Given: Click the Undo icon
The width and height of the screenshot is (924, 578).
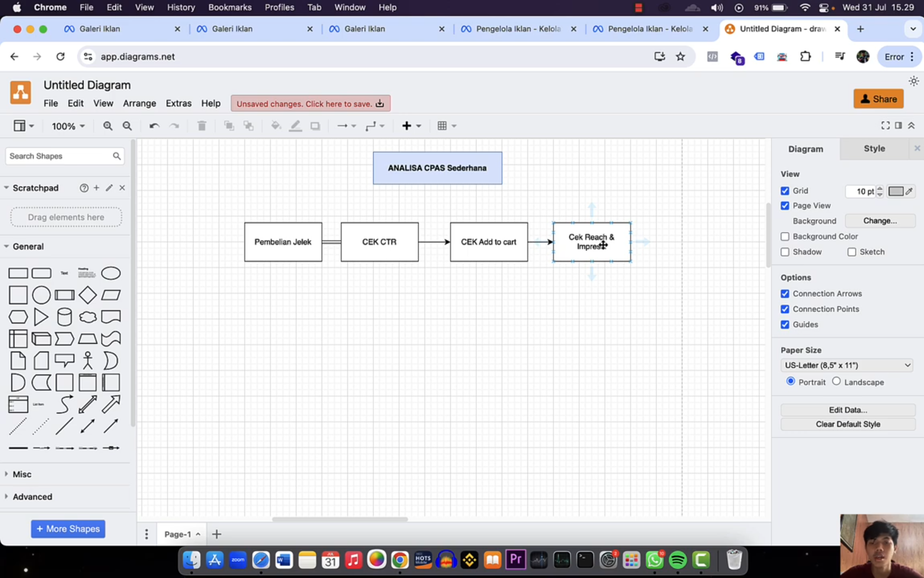Looking at the screenshot, I should pyautogui.click(x=154, y=125).
